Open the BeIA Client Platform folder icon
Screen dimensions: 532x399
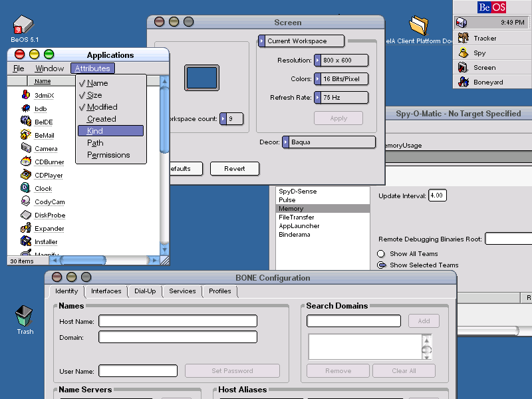coord(418,25)
